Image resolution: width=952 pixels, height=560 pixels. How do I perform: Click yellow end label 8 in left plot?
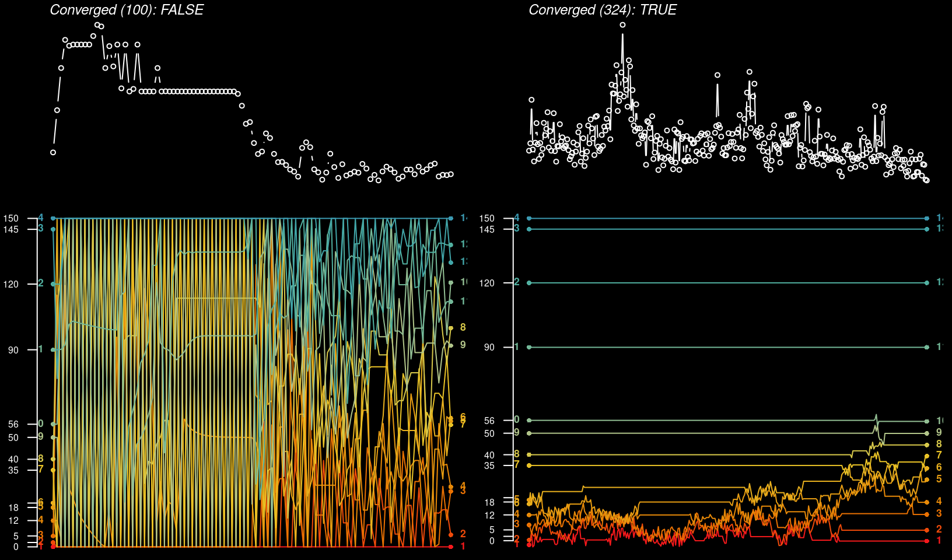pos(463,327)
